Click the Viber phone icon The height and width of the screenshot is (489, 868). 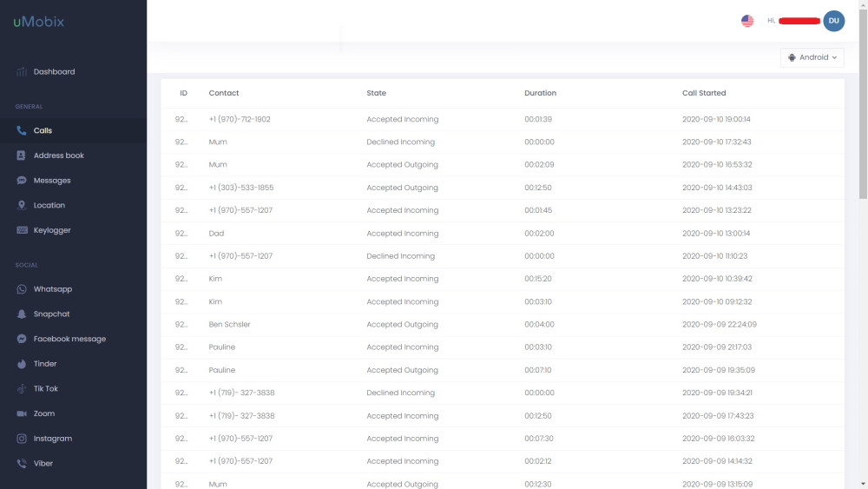click(22, 463)
